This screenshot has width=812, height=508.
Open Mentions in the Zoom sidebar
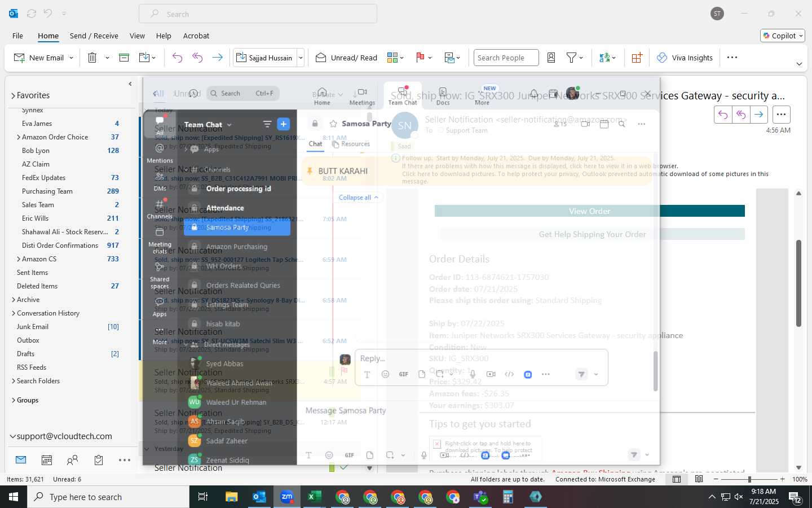click(160, 153)
